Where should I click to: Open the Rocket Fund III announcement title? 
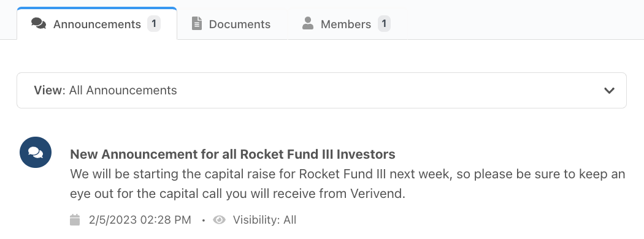(232, 154)
